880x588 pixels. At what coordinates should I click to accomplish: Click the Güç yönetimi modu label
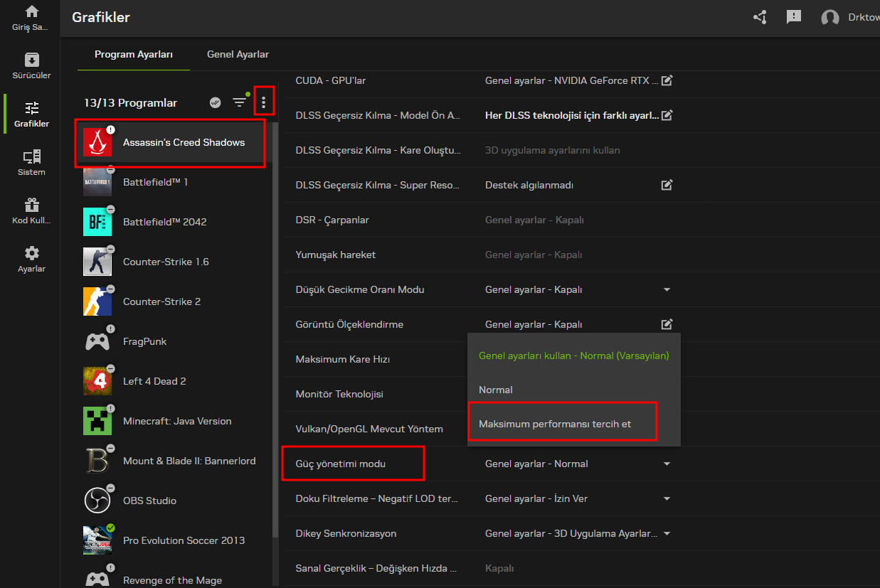coord(340,464)
